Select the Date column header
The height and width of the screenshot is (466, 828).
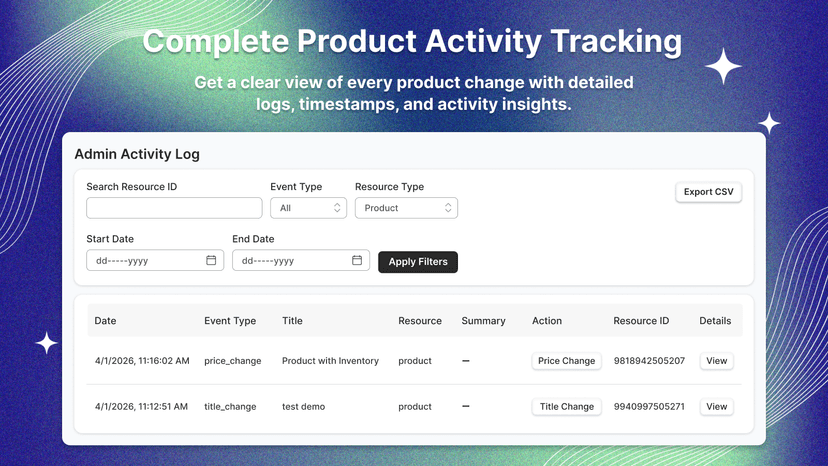pyautogui.click(x=105, y=321)
